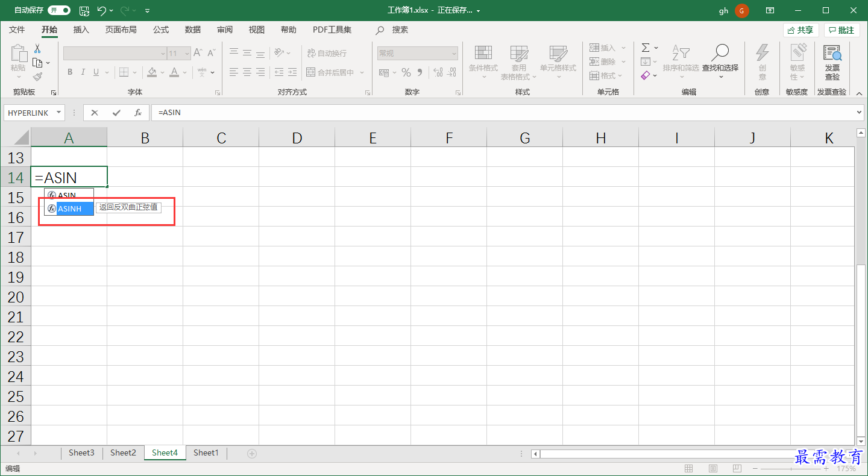Toggle Wrap Text (自动换行)
This screenshot has width=868, height=476.
(327, 53)
